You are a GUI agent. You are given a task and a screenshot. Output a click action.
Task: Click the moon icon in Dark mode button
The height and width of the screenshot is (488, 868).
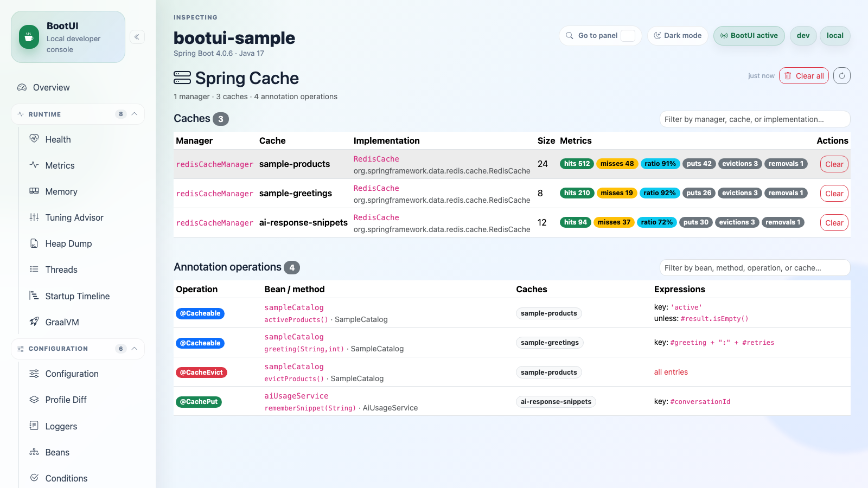pyautogui.click(x=658, y=36)
